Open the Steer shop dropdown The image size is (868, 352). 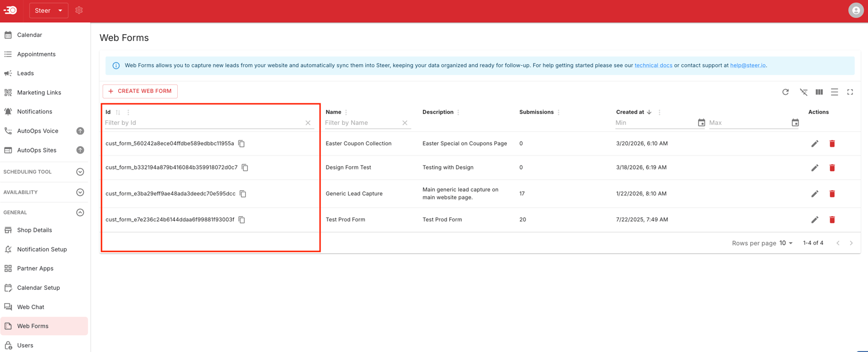49,10
